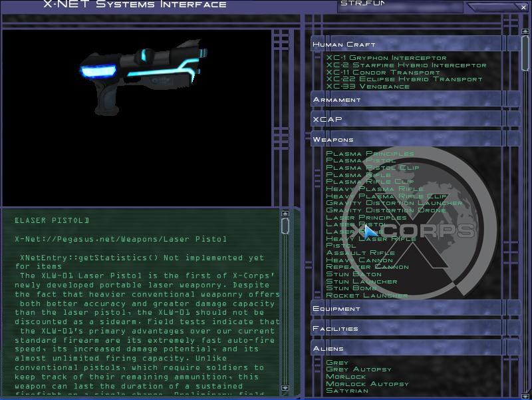Open the Plasma Rifle Clip entry
Image resolution: width=532 pixels, height=400 pixels.
pos(370,181)
